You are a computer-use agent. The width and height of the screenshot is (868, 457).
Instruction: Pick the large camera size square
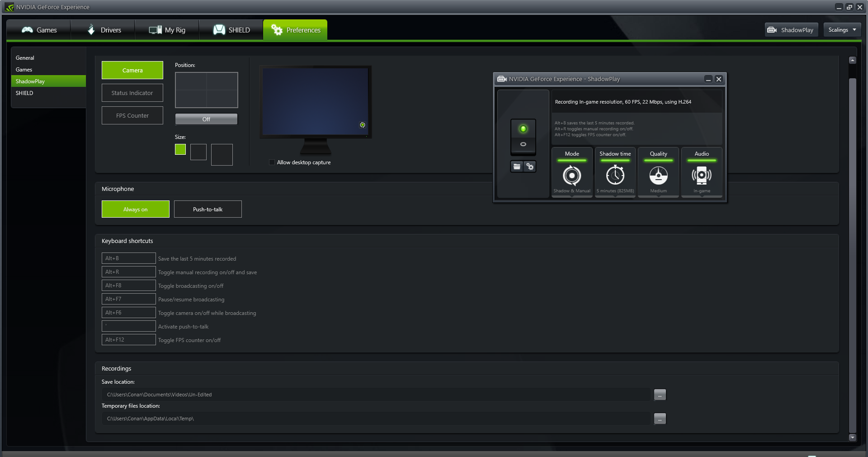click(222, 155)
